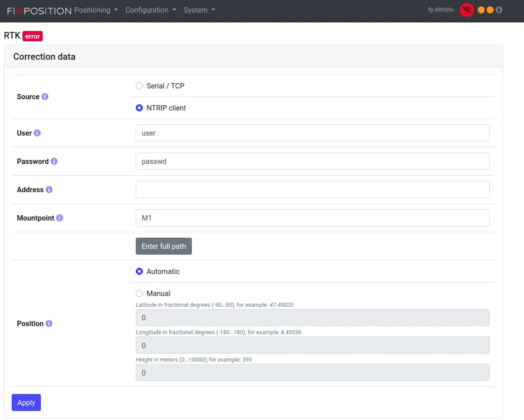Open the info icon beside Address
Viewport: 524px width, 420px height.
point(49,190)
